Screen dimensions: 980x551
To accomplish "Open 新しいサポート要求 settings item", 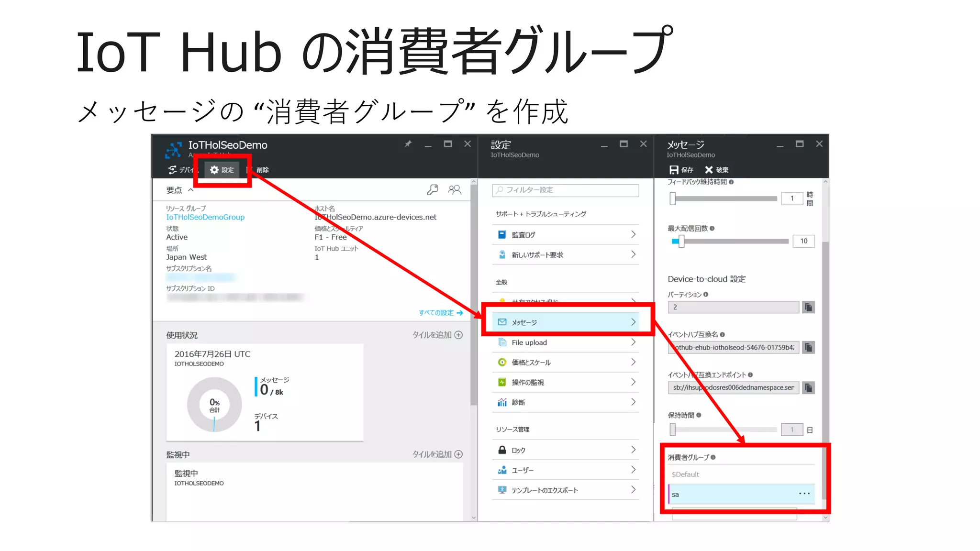I will click(566, 254).
